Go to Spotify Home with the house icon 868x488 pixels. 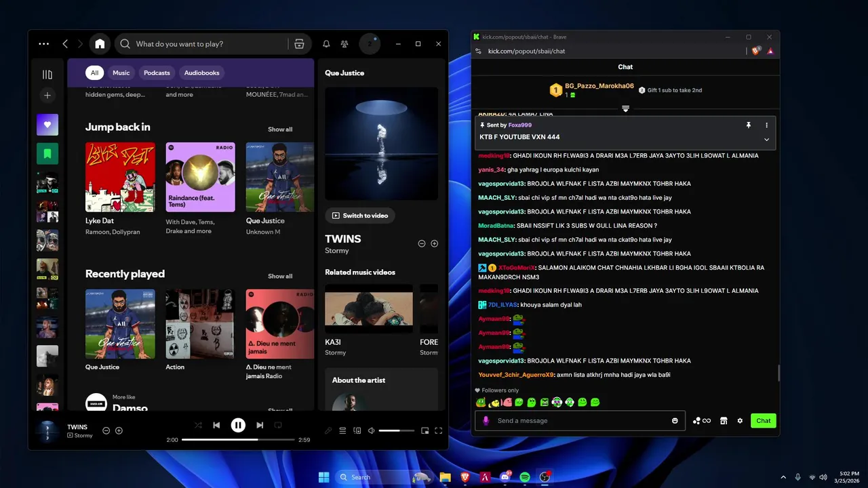tap(100, 44)
